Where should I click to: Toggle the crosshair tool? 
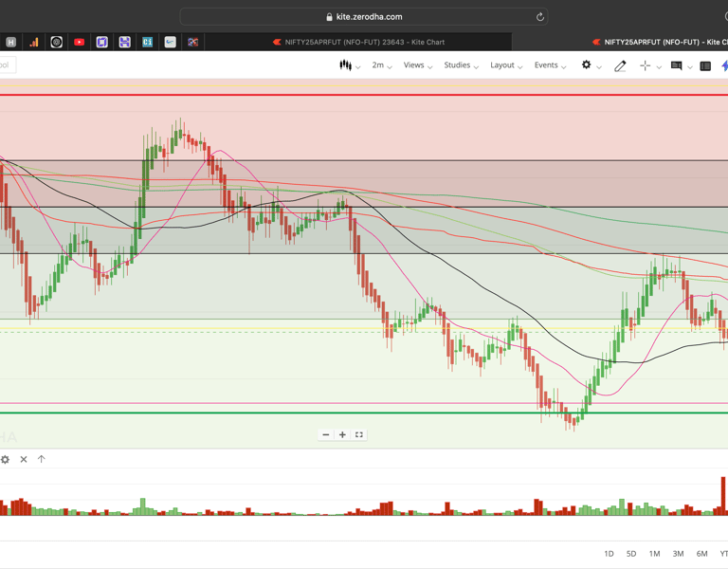coord(645,66)
